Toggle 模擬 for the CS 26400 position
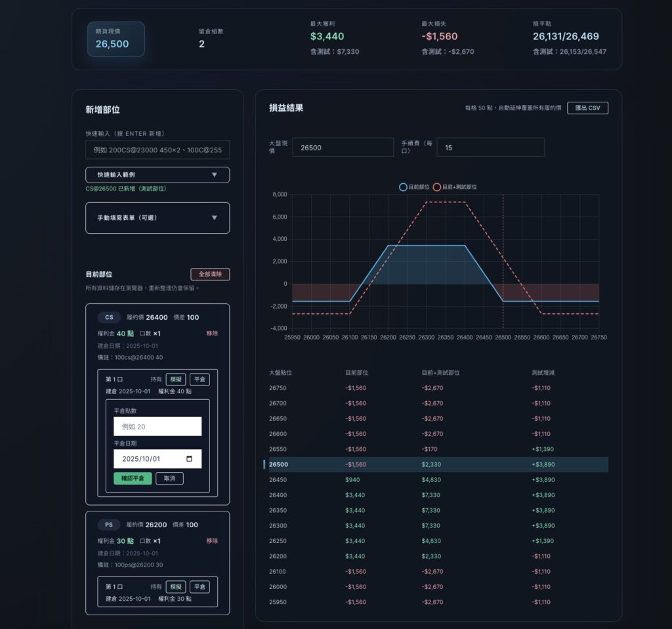Screen dimensions: 672x629 pos(175,380)
